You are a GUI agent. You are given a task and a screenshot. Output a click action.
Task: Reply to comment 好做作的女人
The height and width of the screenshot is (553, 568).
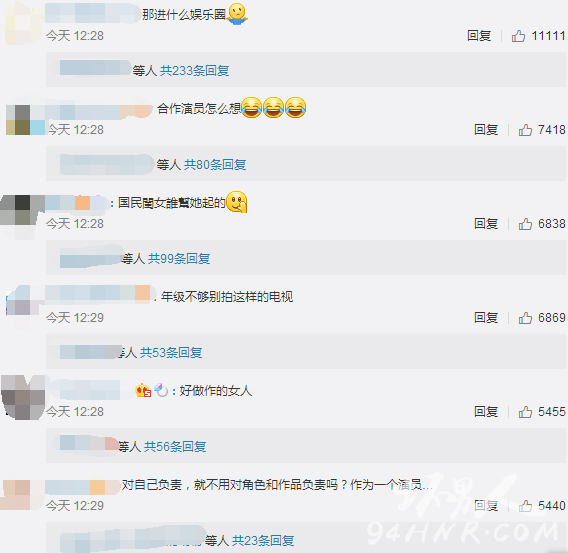486,412
